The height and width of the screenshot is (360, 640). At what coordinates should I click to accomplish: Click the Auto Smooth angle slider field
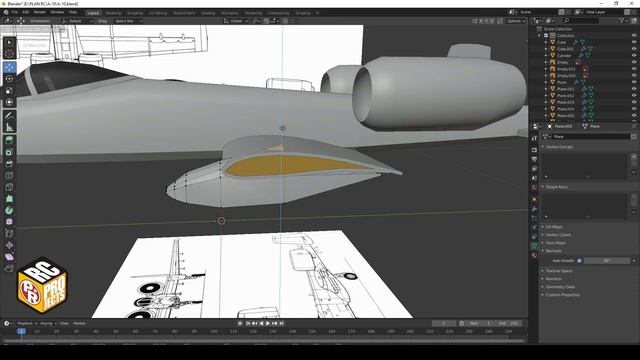[x=607, y=260]
